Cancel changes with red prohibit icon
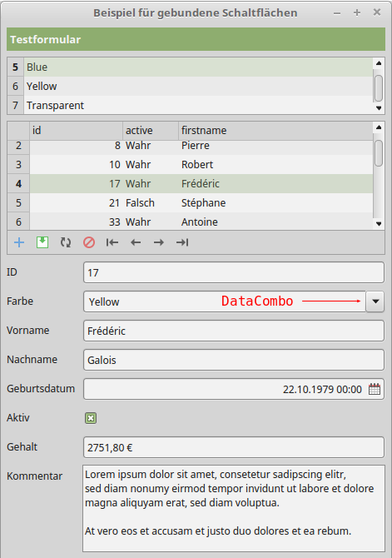The image size is (392, 558). point(89,242)
